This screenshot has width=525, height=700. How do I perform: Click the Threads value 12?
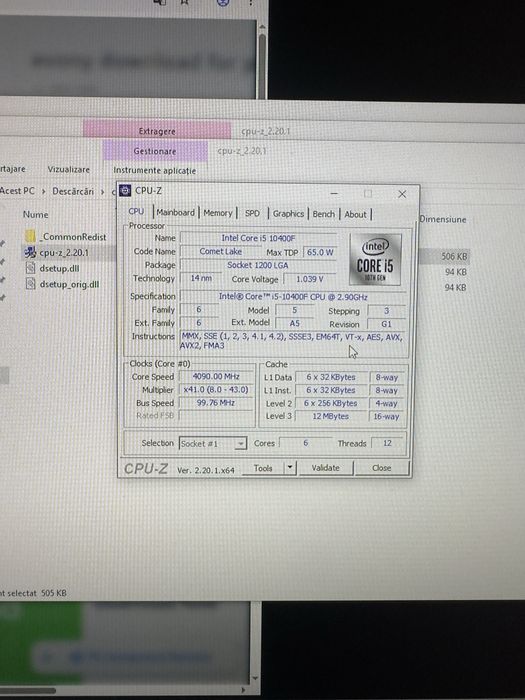(388, 443)
